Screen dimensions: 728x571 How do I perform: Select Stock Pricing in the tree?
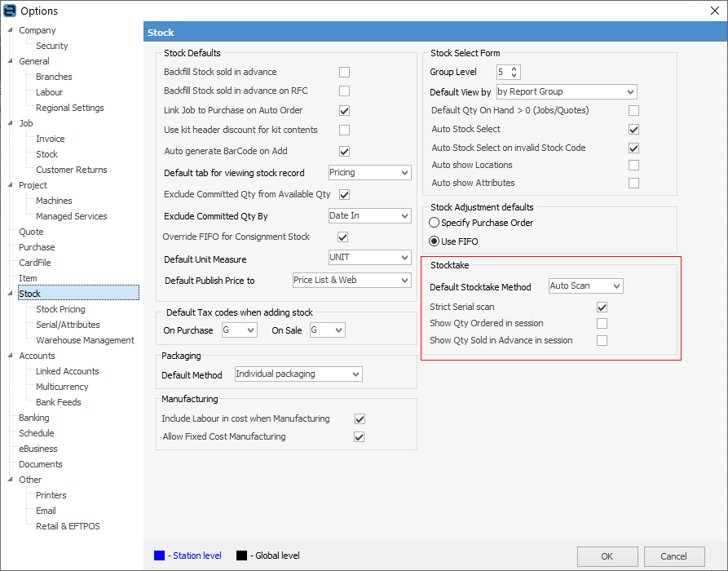(60, 309)
